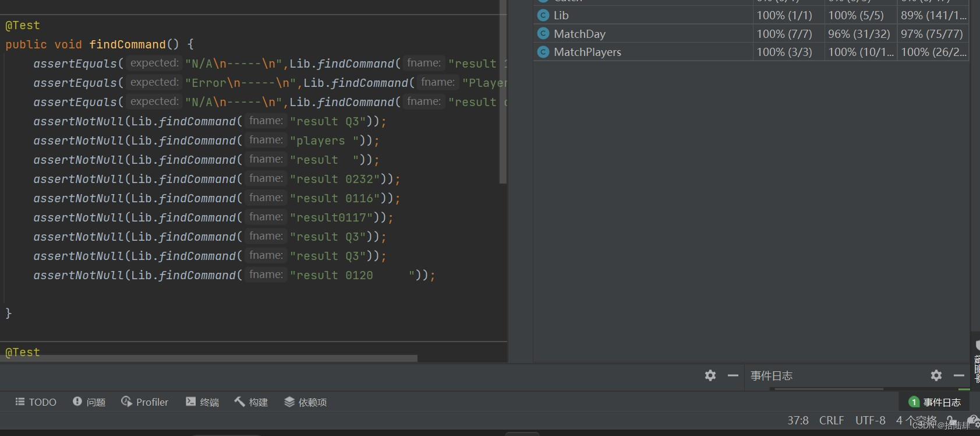The height and width of the screenshot is (436, 980).
Task: Select the Lib row in coverage table
Action: point(751,15)
